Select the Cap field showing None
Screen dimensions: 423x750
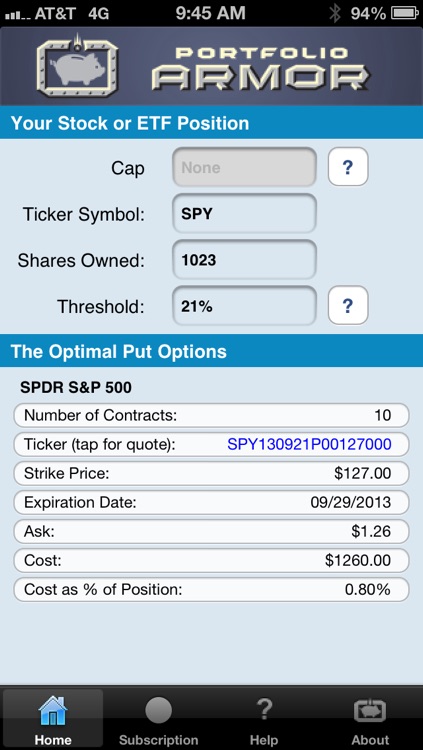coord(244,166)
